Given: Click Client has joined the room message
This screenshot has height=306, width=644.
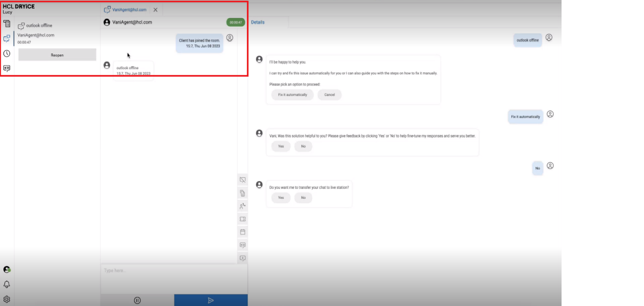Looking at the screenshot, I should tap(199, 43).
